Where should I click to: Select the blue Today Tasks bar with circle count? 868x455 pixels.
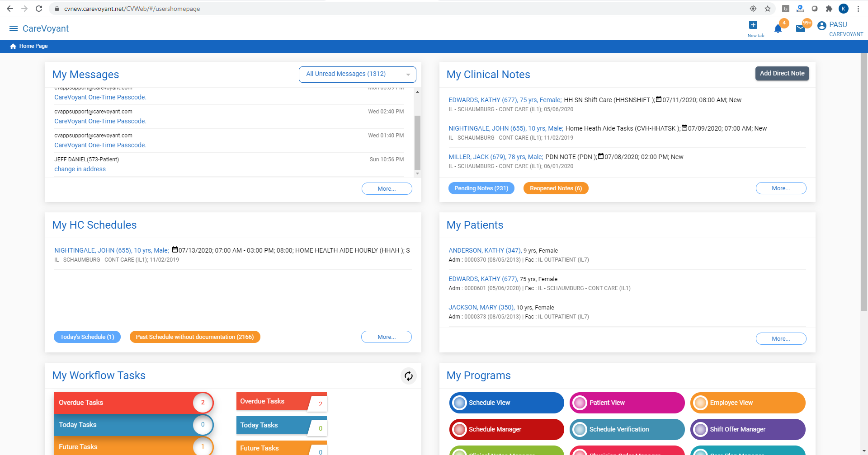coord(133,425)
